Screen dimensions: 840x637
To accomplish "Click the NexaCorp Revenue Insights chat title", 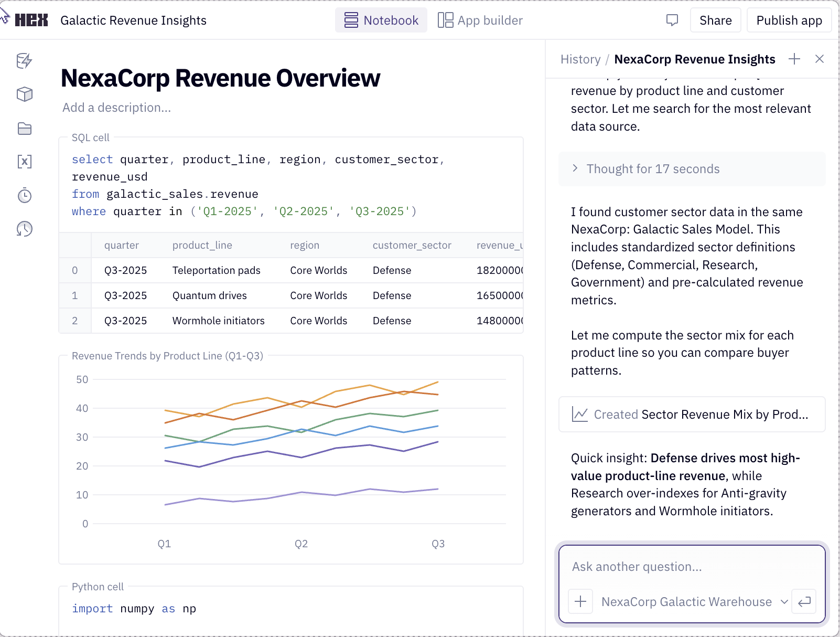I will pos(695,59).
